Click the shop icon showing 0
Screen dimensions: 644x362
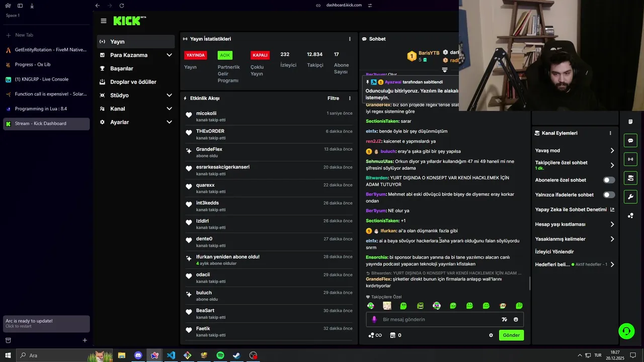tap(395, 335)
